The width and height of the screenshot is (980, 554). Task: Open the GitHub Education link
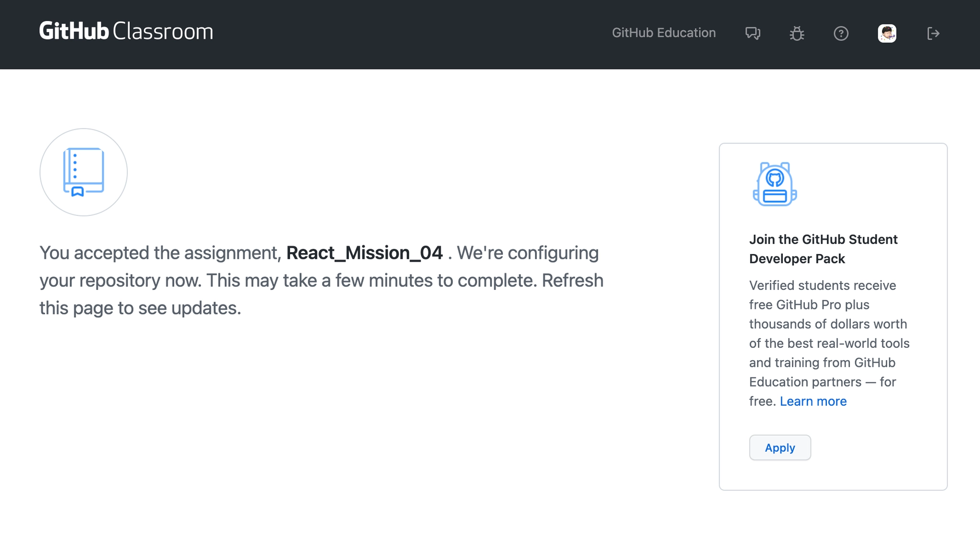point(664,33)
